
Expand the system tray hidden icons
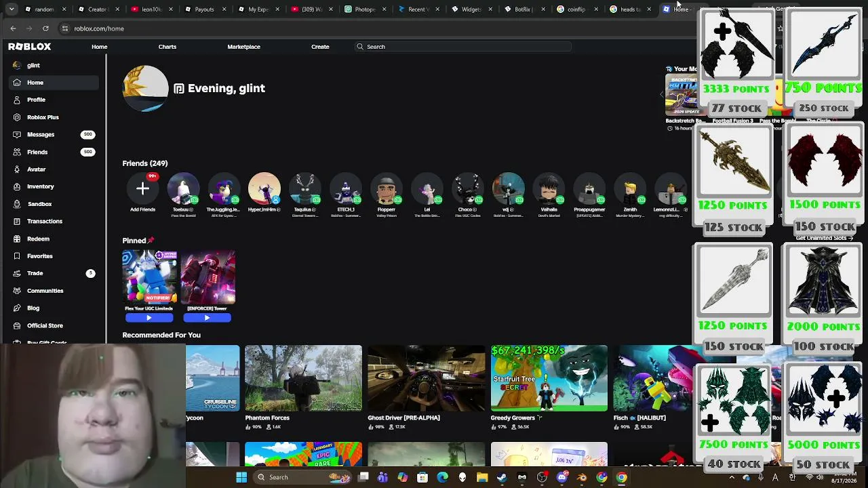coord(732,477)
